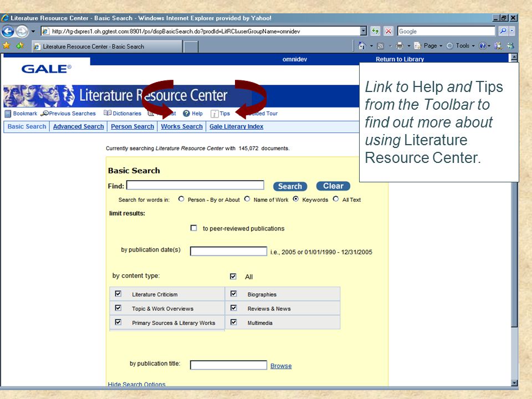Click the page scrollbar up arrow
This screenshot has height=399, width=532.
click(514, 57)
